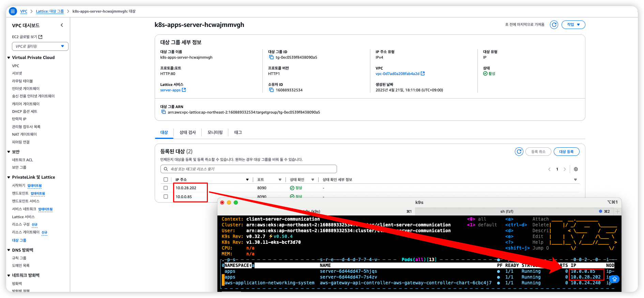Open 규칙 그룹 in sidebar

click(x=19, y=258)
